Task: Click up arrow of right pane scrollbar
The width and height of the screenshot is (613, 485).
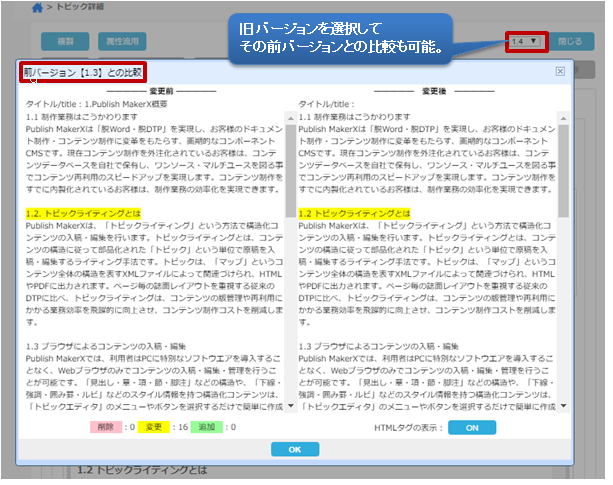Action: 563,118
